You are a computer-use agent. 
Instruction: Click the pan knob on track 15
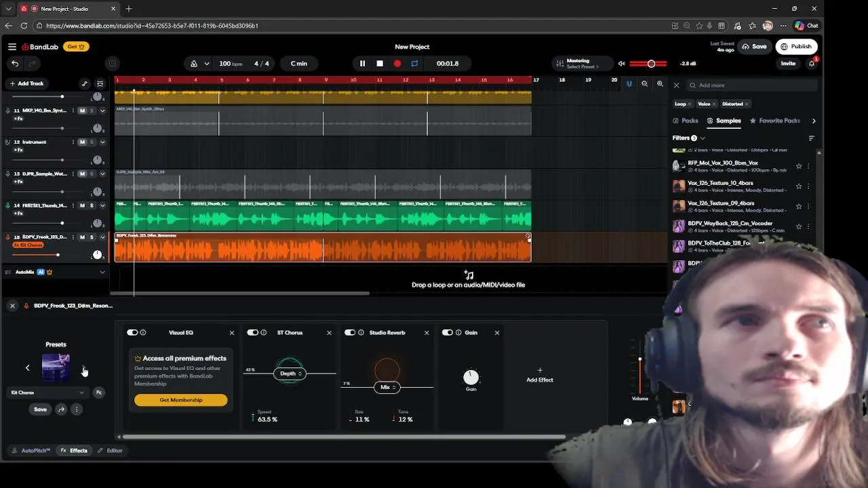click(x=97, y=255)
